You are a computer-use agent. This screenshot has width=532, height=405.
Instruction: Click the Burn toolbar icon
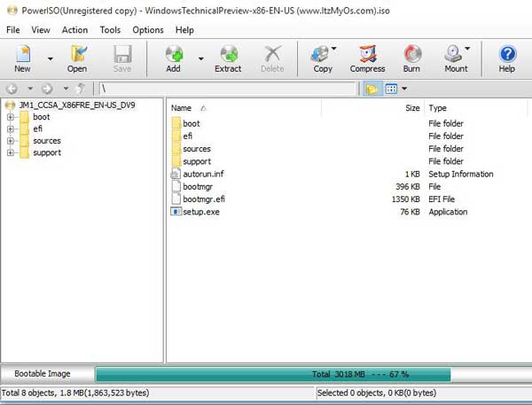click(412, 58)
